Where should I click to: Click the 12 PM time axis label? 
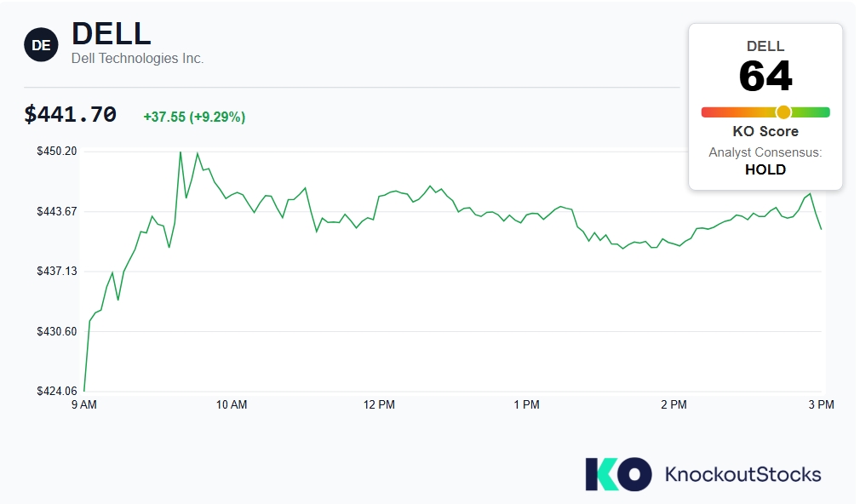tap(379, 404)
